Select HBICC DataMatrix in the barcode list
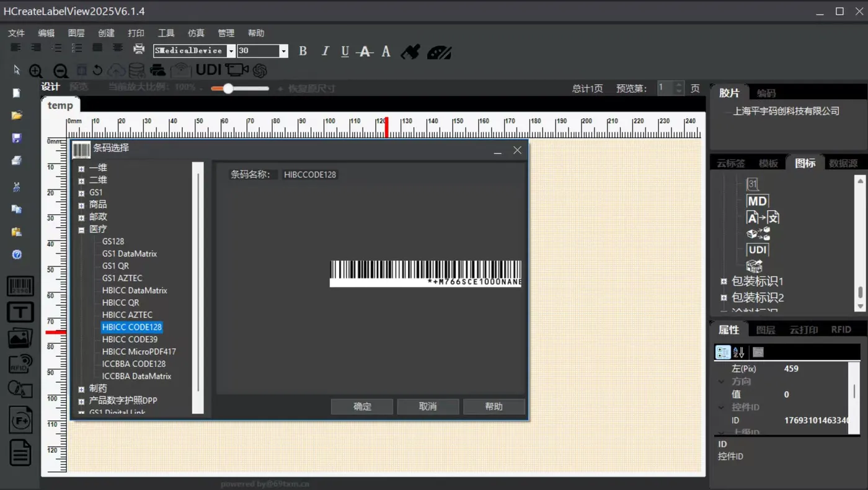This screenshot has height=490, width=868. (135, 291)
